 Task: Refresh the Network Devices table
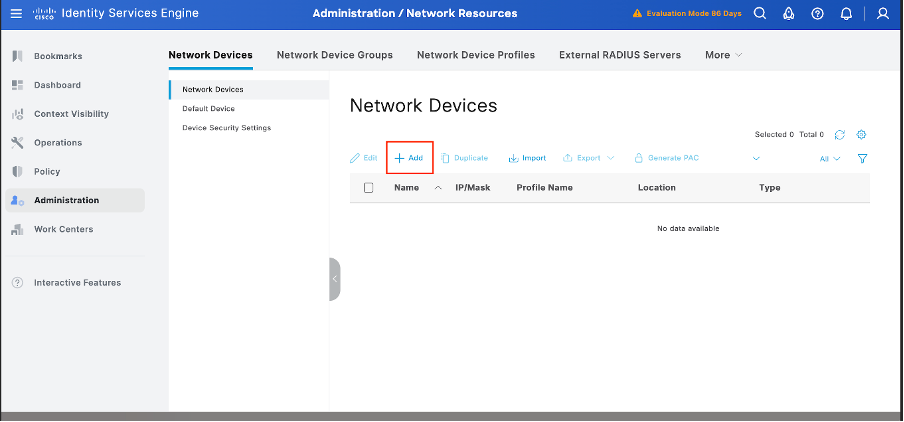840,134
